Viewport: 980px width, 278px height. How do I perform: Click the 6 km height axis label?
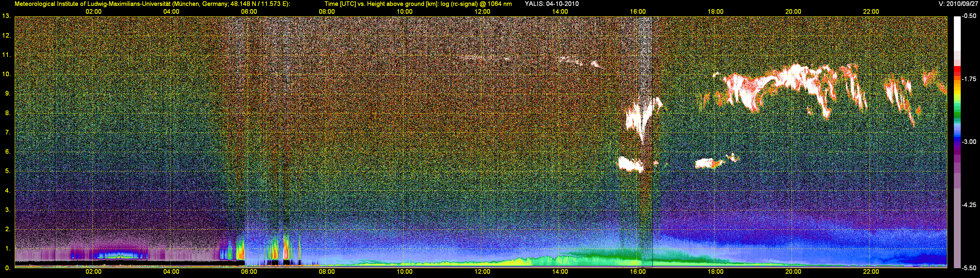(7, 151)
